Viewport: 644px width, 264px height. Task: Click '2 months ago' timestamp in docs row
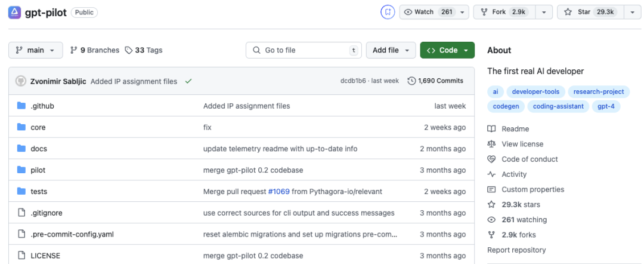pyautogui.click(x=442, y=149)
